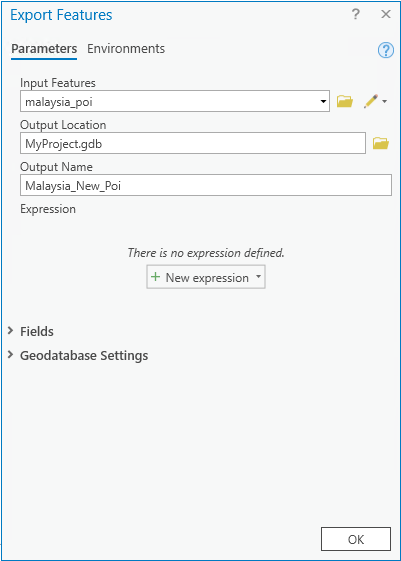Image resolution: width=401 pixels, height=561 pixels.
Task: Click the New expression button label
Action: click(207, 278)
